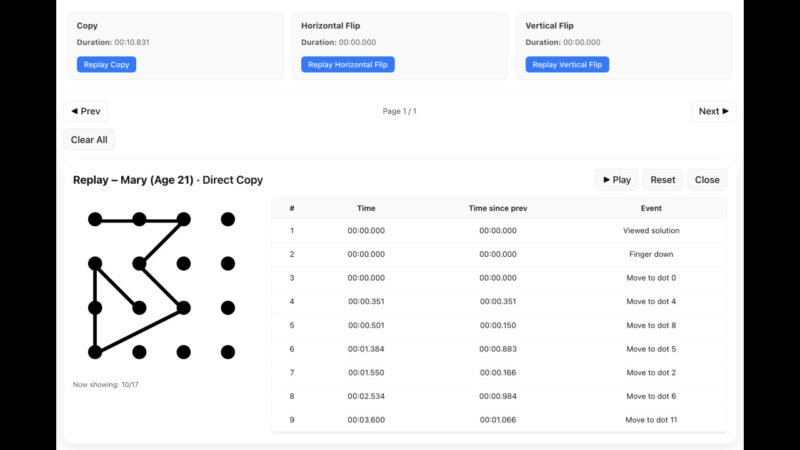Click the top-left dot of pattern grid
Screen dimensions: 800x450
[x=95, y=219]
